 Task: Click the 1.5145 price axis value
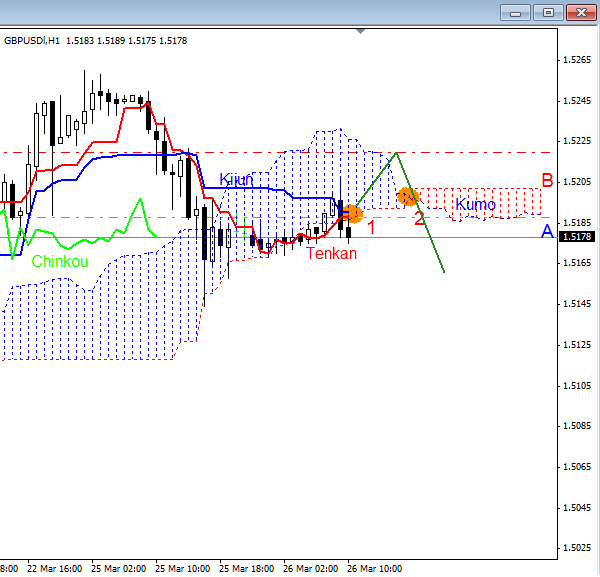[577, 304]
